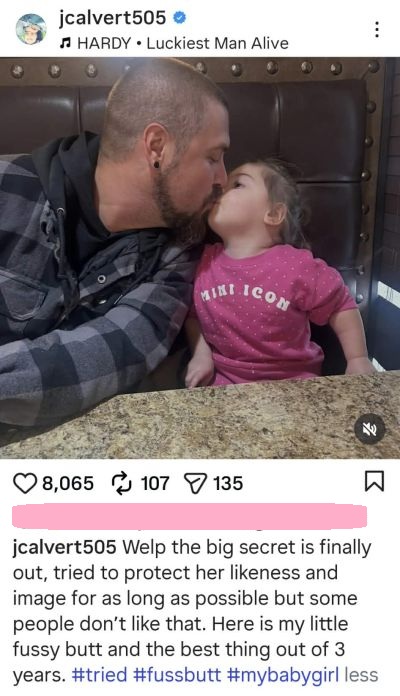Tap the blue verified badge
This screenshot has width=400, height=696.
point(179,18)
